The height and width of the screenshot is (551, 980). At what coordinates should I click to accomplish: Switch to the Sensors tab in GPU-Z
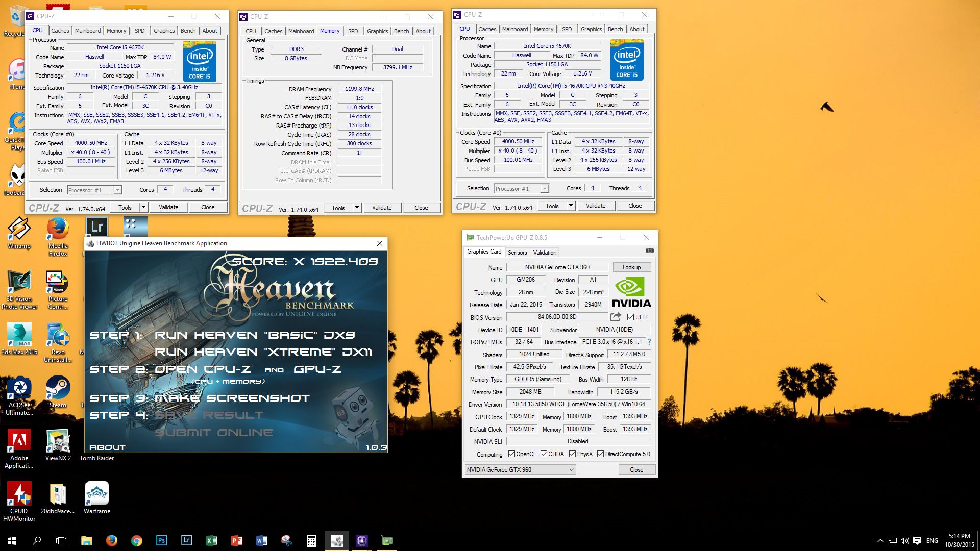coord(517,253)
